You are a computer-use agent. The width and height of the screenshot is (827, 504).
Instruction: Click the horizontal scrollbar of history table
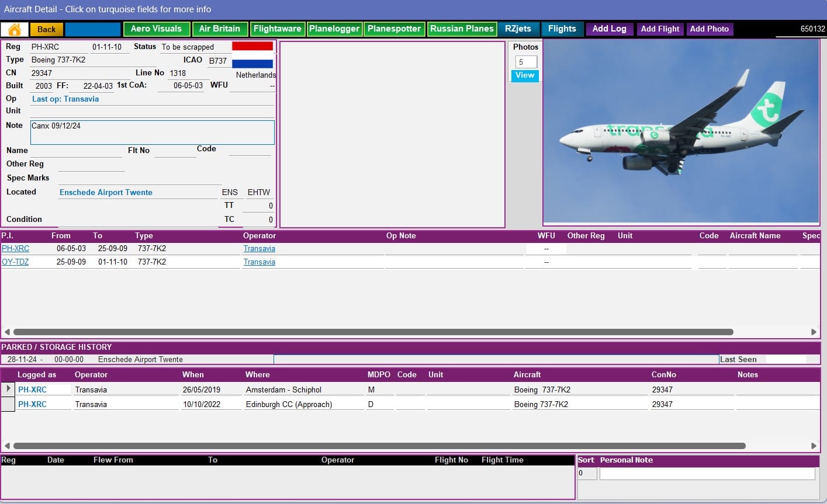[x=373, y=332]
